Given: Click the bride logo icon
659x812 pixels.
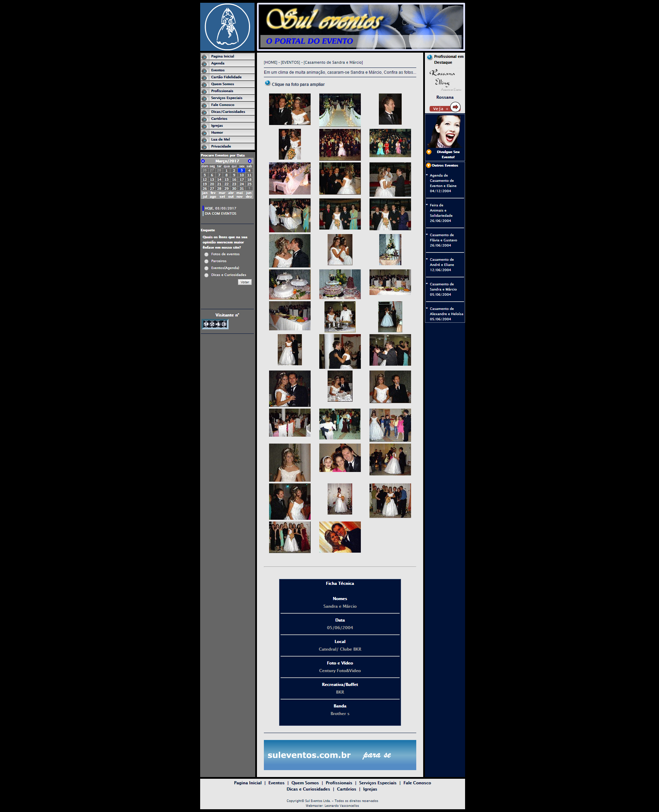Looking at the screenshot, I should [227, 27].
